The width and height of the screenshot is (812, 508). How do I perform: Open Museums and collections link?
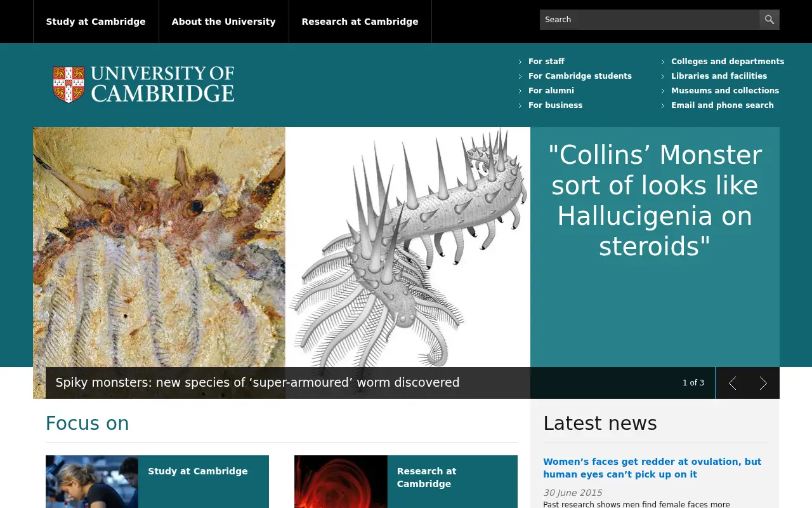(x=725, y=91)
